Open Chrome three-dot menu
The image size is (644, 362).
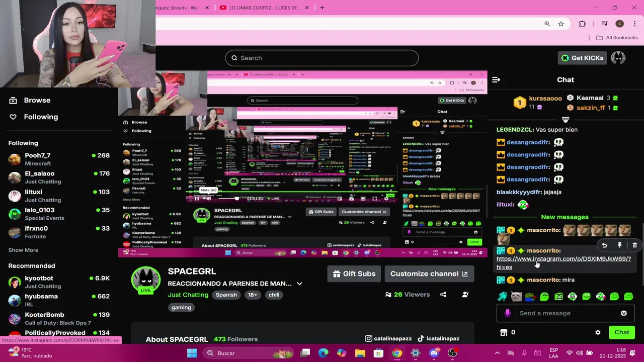pyautogui.click(x=635, y=24)
